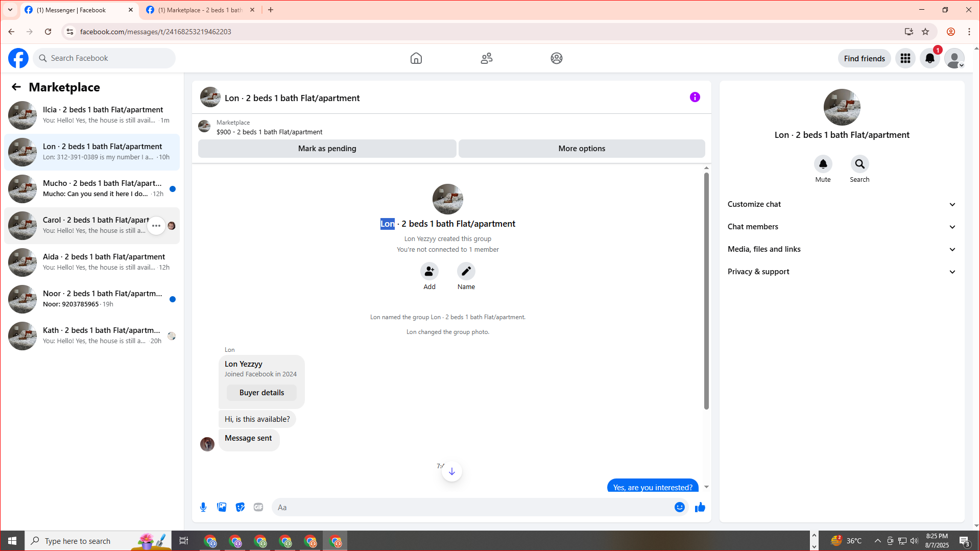This screenshot has height=551, width=980.
Task: Open the Windows notification center
Action: click(964, 541)
